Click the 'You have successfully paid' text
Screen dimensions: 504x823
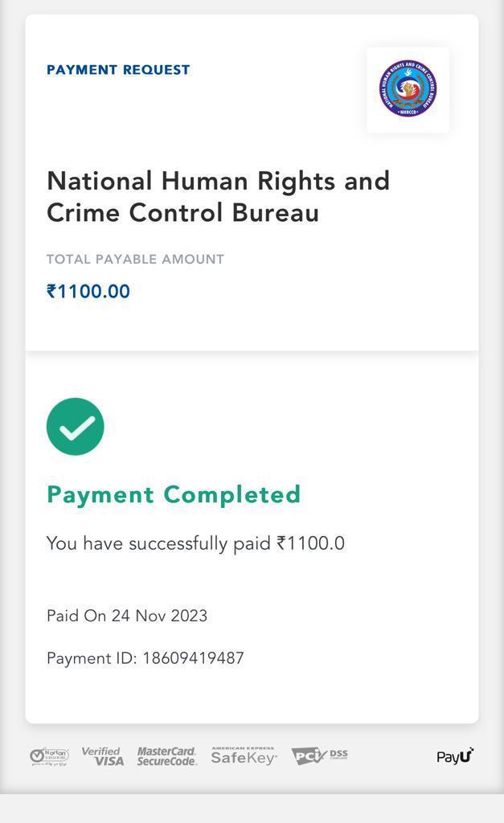point(158,543)
